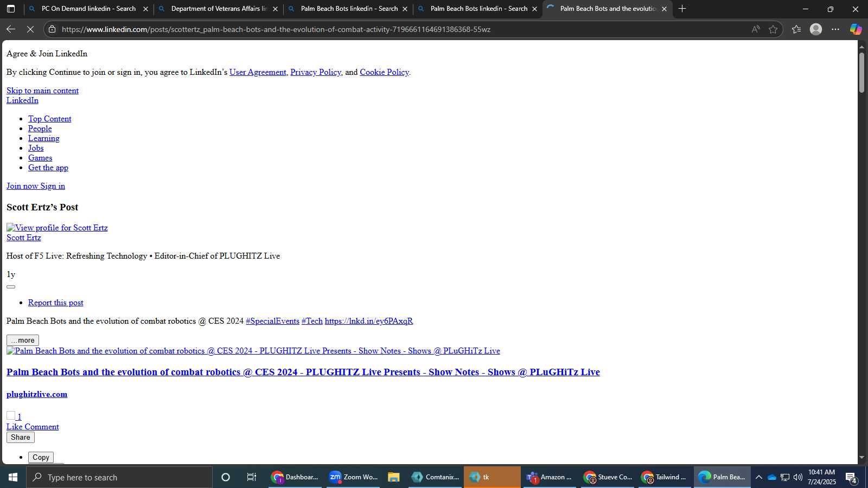Open the Cookie Policy link
Image resolution: width=868 pixels, height=488 pixels.
pos(384,72)
